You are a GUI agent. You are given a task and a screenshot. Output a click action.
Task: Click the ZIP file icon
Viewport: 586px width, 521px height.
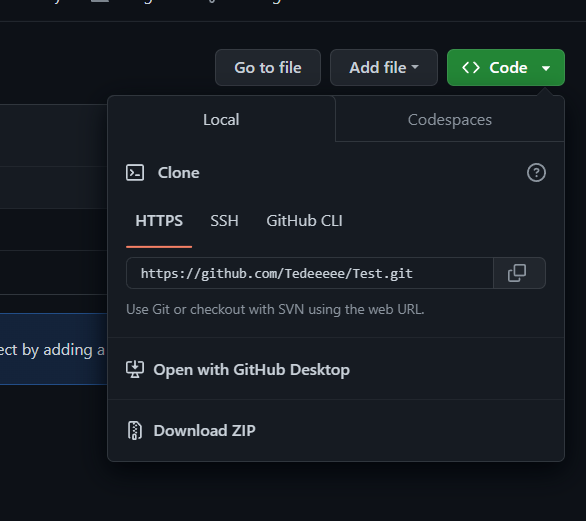point(135,431)
